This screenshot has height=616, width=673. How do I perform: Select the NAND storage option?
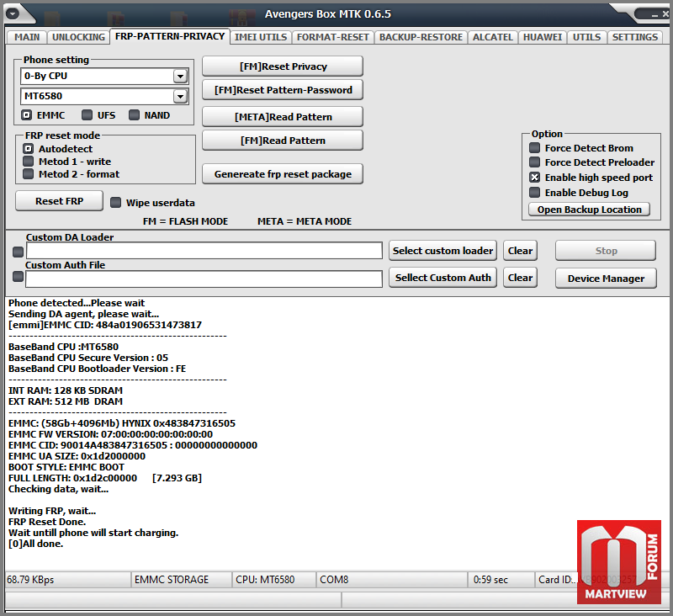tap(134, 115)
